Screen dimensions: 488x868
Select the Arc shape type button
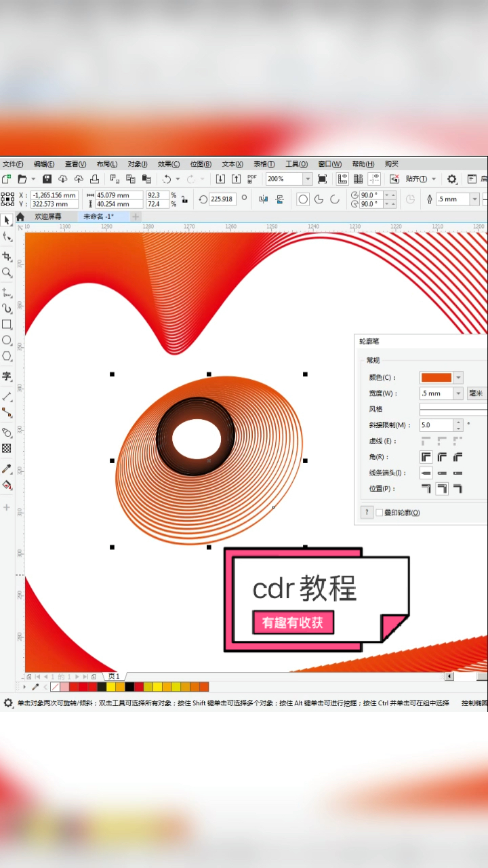point(334,199)
